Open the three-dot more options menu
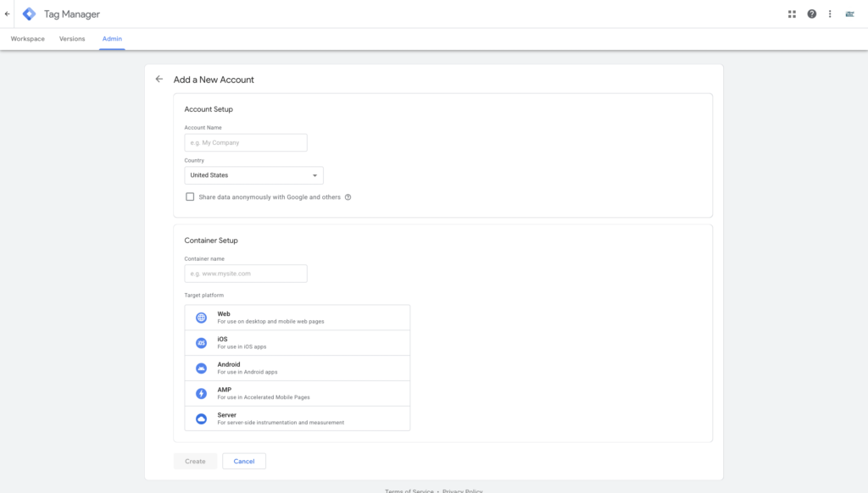This screenshot has height=493, width=868. pyautogui.click(x=830, y=14)
